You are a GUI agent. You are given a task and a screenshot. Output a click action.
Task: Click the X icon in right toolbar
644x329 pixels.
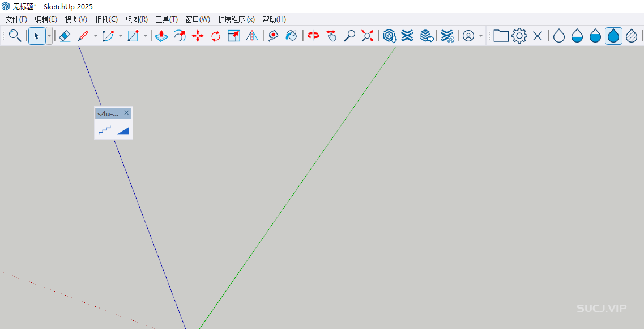537,36
